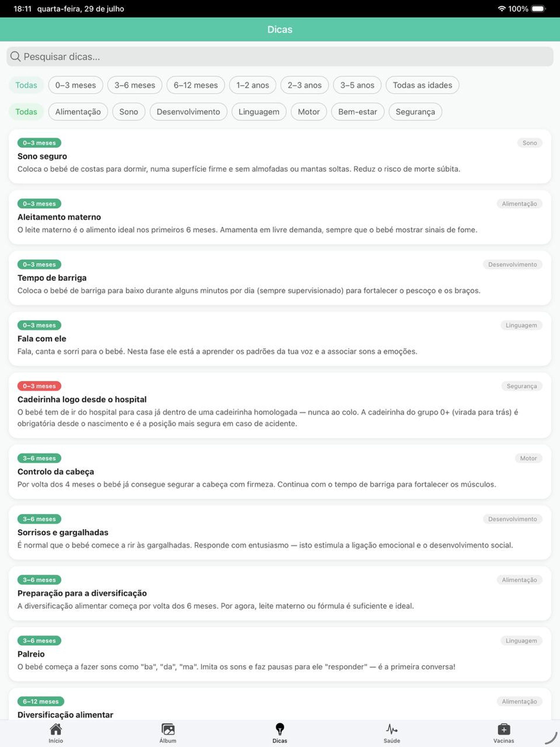
Task: Filter tips by 1–2 anos
Action: coord(253,85)
